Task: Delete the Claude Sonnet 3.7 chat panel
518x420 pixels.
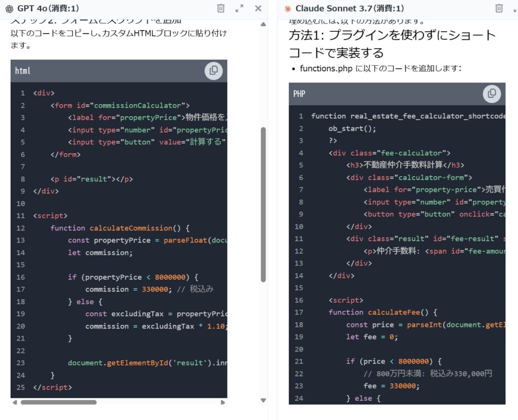Action: (499, 8)
